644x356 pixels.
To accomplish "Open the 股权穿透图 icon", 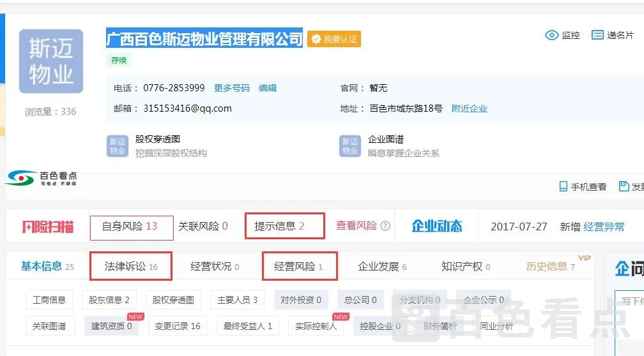I will 118,145.
